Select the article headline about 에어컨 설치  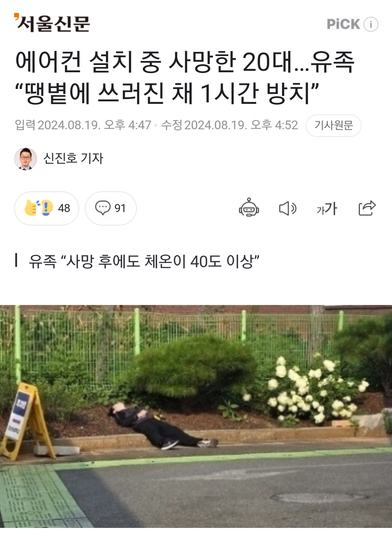tap(184, 77)
